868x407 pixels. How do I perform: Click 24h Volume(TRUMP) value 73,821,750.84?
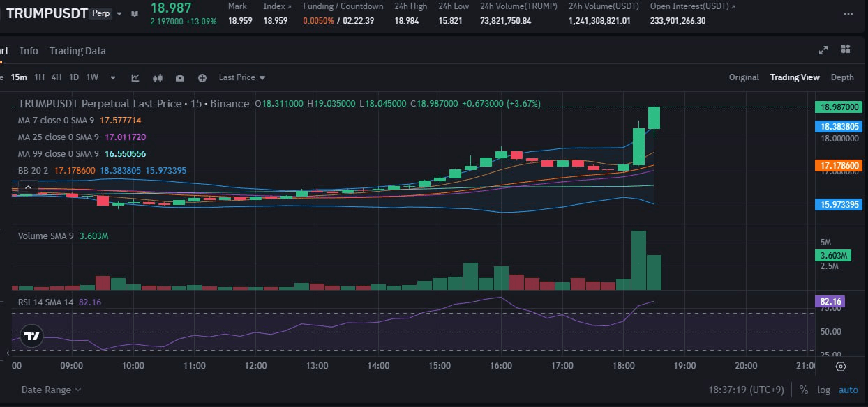coord(506,21)
